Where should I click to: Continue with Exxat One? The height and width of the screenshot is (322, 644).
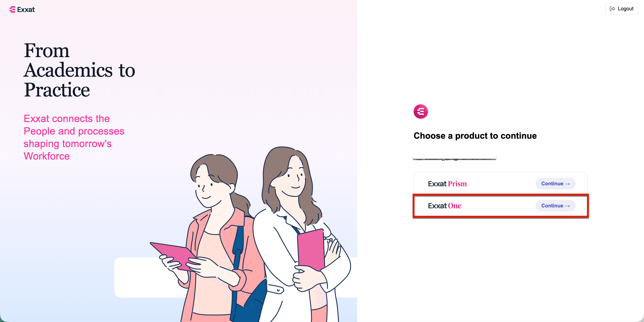click(x=555, y=206)
